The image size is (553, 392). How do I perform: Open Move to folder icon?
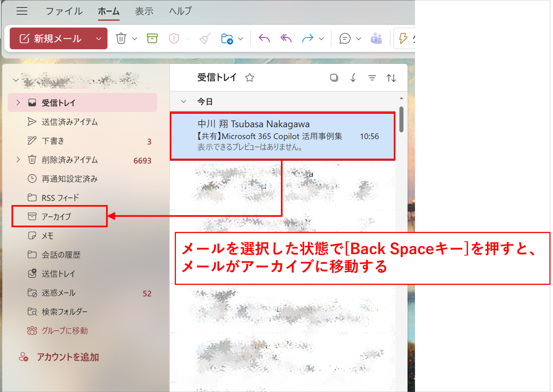(227, 39)
